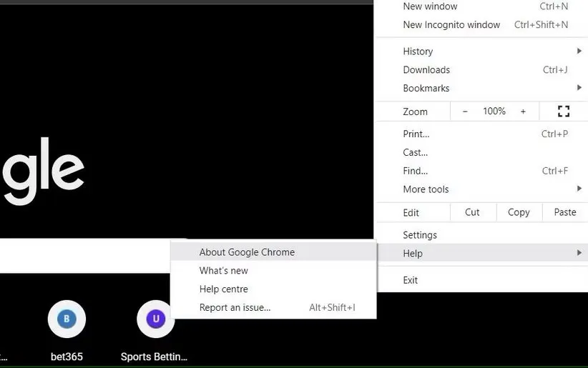Open a New Incognito window

click(x=451, y=25)
